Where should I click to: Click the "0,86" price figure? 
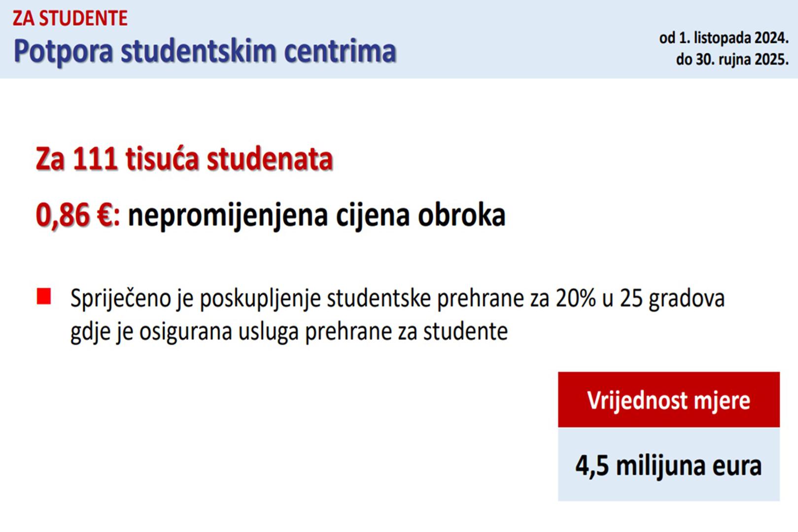click(63, 216)
